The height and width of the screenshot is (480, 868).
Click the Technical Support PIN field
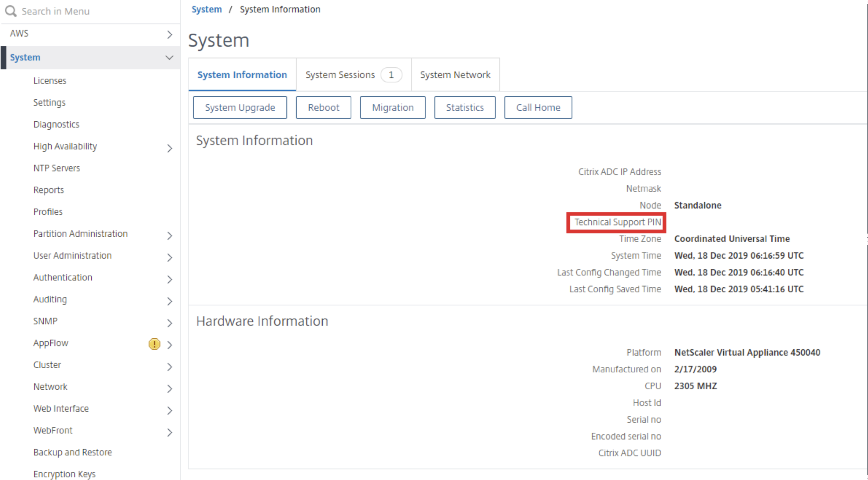pos(618,222)
